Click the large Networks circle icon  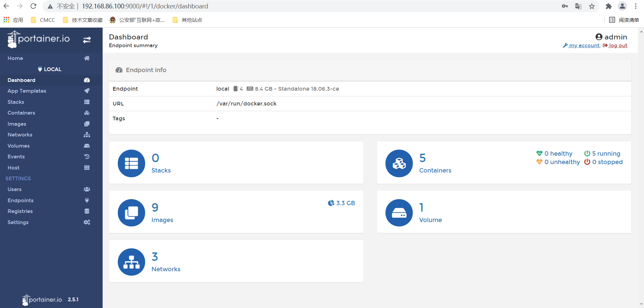[x=131, y=262]
